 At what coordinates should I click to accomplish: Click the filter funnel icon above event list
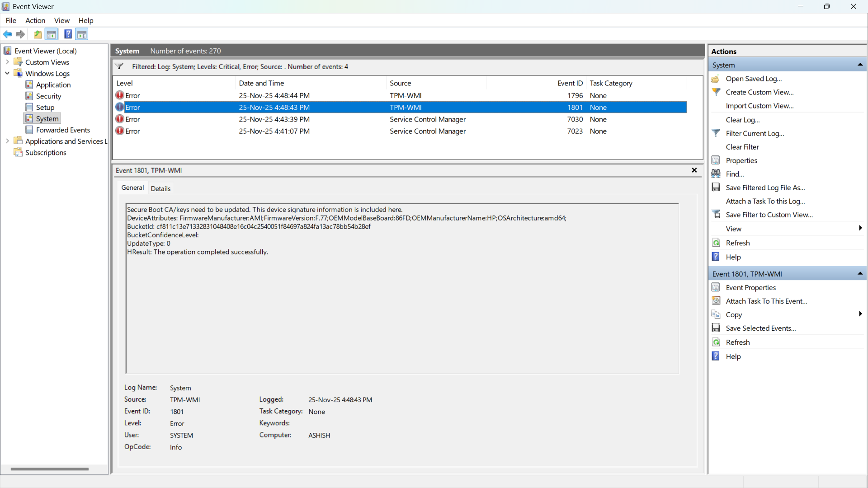(x=119, y=66)
